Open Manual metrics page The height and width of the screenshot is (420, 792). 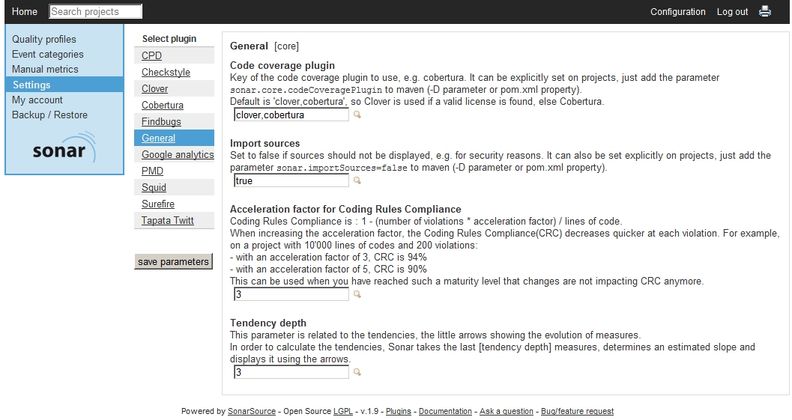click(x=45, y=69)
